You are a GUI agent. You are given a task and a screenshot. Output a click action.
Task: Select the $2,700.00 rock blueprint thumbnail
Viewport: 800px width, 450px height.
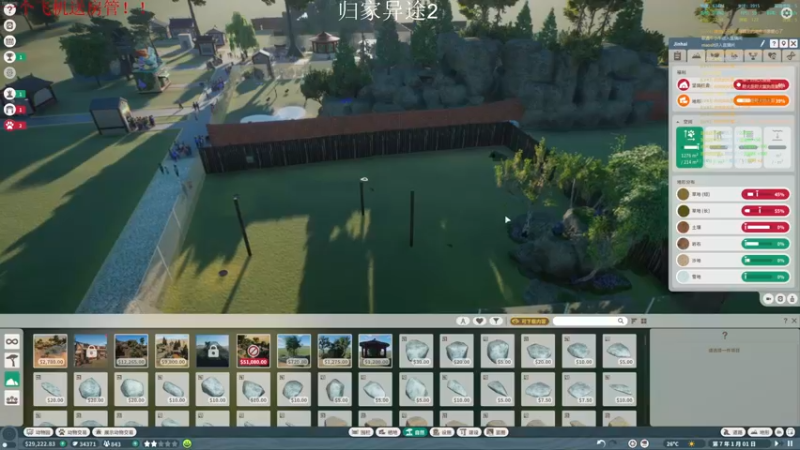coord(50,351)
